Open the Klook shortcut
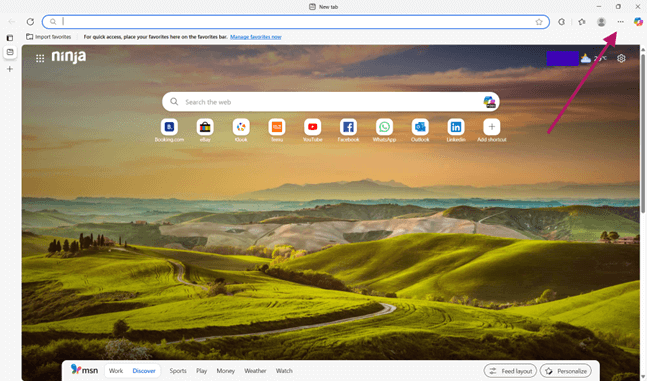The height and width of the screenshot is (381, 647). coord(241,130)
